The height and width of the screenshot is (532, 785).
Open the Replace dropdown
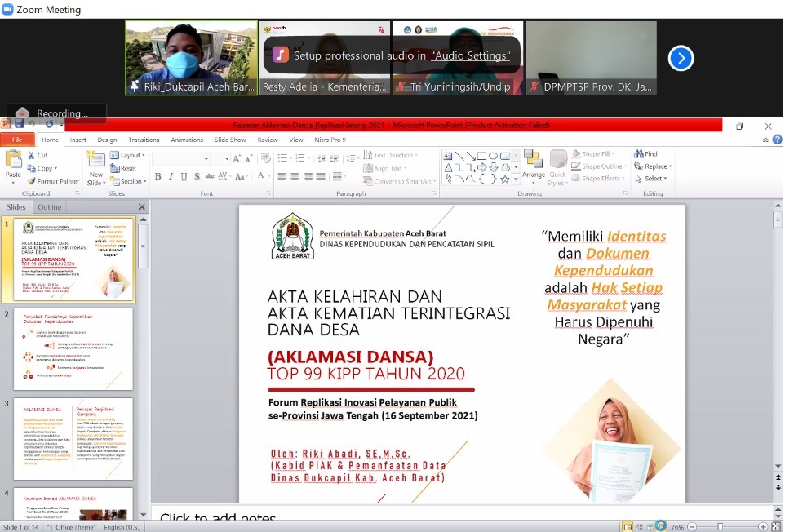click(653, 166)
